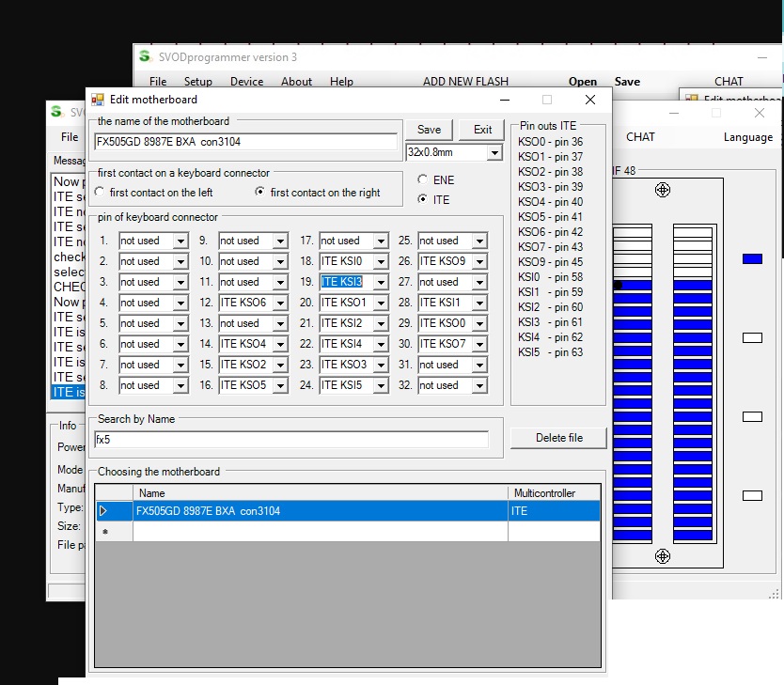The image size is (784, 685).
Task: Click the Edit motherboard window icon
Action: (x=97, y=99)
